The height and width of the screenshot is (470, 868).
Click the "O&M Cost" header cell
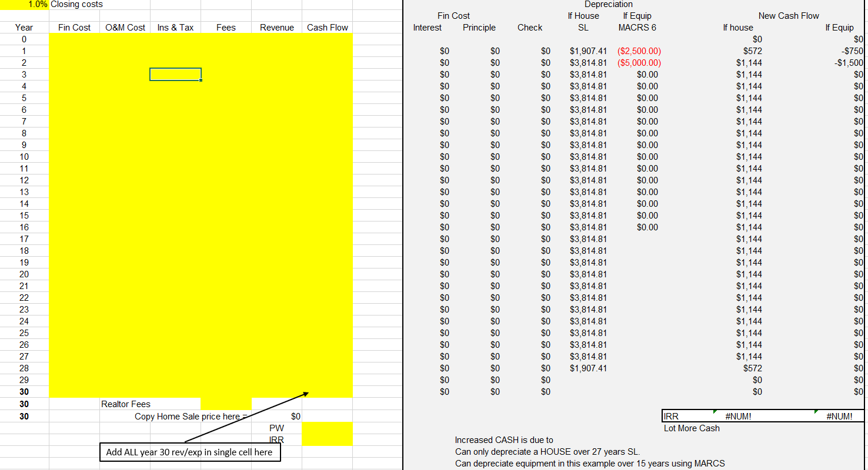coord(125,27)
